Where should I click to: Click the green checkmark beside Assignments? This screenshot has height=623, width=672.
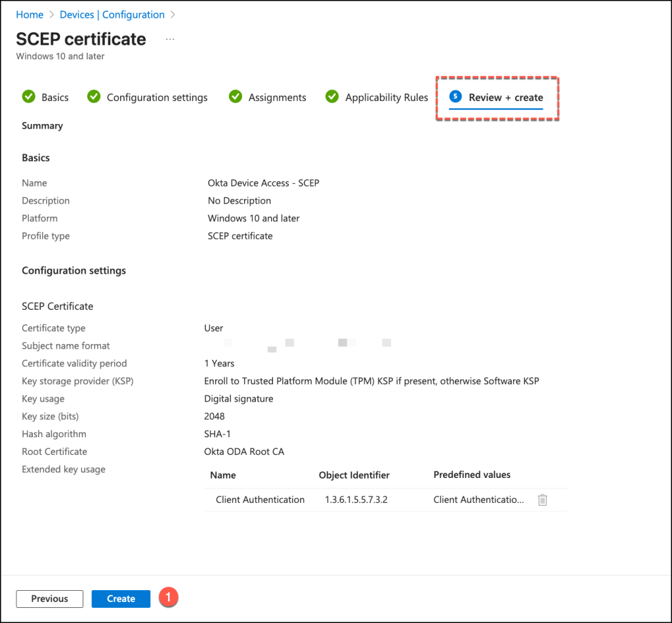pos(236,97)
